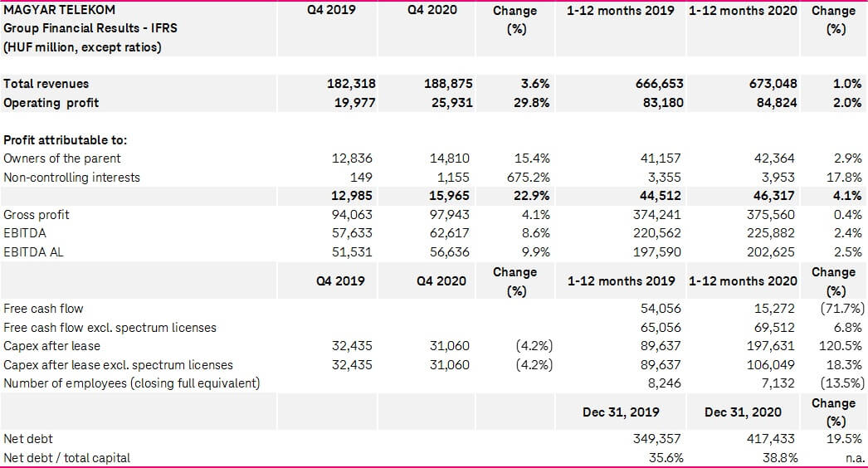Viewport: 868px width, 468px height.
Task: Click EBITDA value 62,617
Action: point(450,233)
